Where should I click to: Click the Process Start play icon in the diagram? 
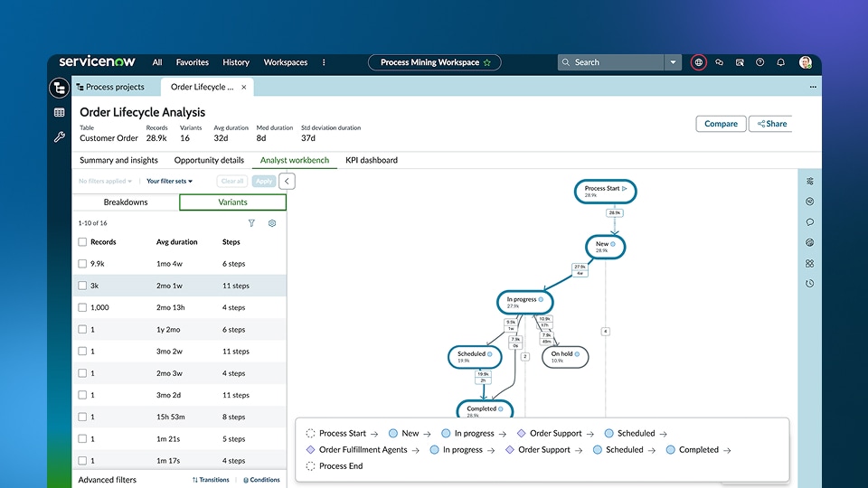[625, 189]
